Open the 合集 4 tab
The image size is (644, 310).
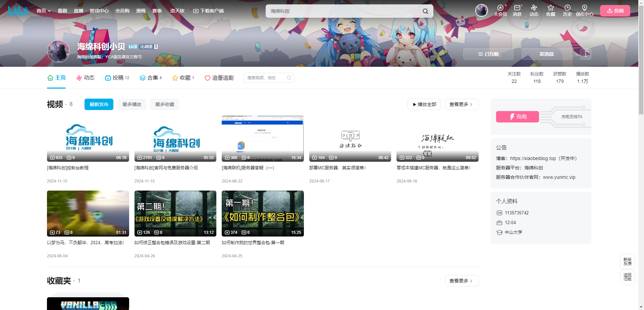[151, 78]
